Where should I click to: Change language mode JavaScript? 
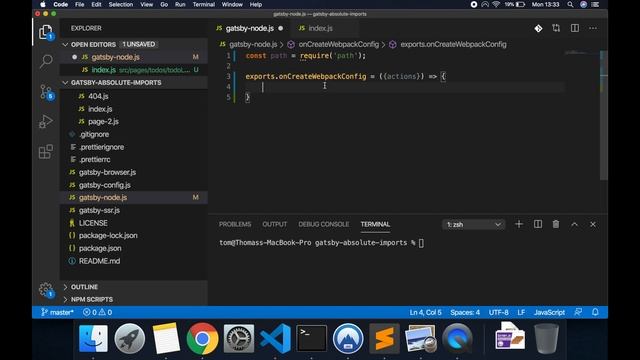[x=549, y=312]
